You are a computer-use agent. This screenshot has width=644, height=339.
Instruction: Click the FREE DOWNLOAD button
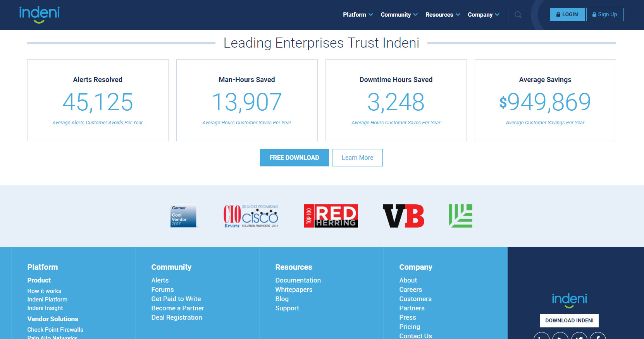294,158
